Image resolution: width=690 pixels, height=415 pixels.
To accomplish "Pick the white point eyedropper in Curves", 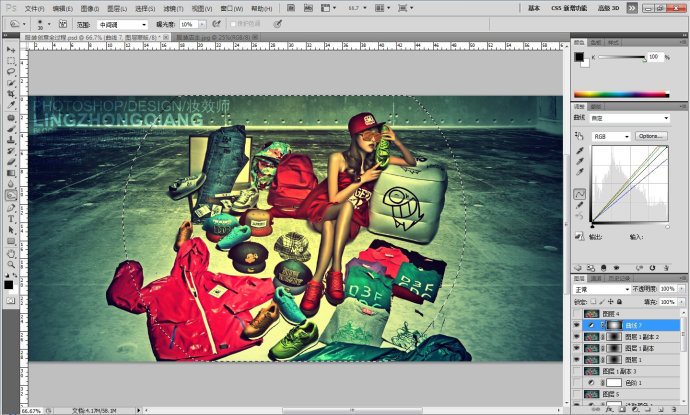I will point(580,173).
